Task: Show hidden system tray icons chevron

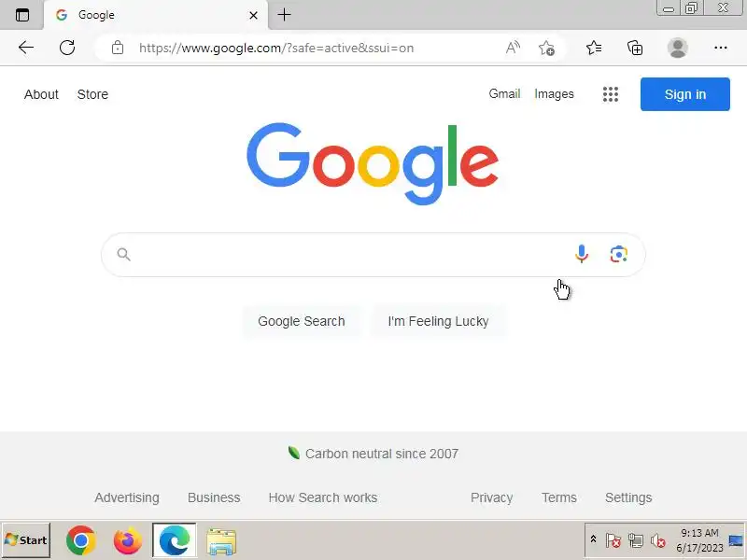Action: tap(593, 539)
